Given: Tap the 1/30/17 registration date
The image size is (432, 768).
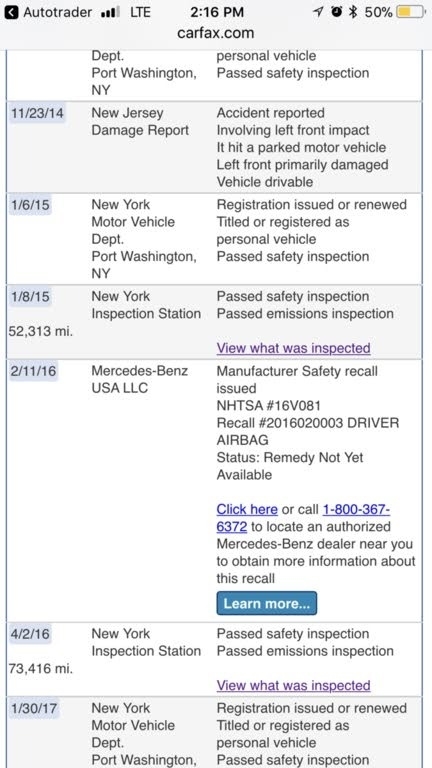Looking at the screenshot, I should [x=34, y=708].
